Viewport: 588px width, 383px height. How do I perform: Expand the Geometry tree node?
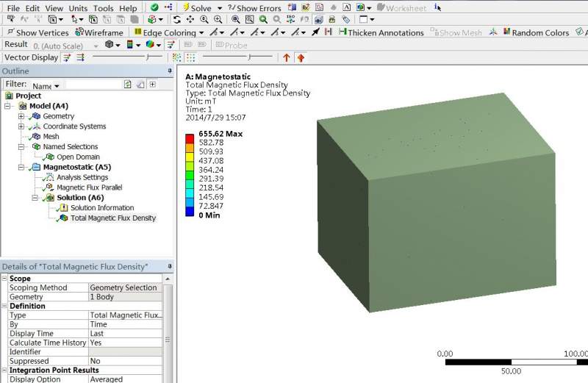pyautogui.click(x=21, y=116)
